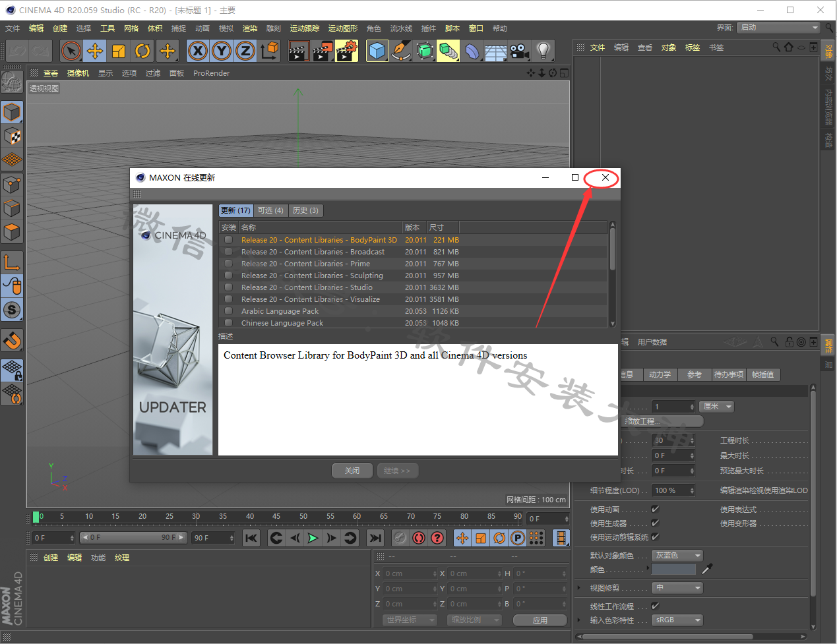This screenshot has height=644, width=837.
Task: Add a Light object bulb icon
Action: [x=543, y=51]
